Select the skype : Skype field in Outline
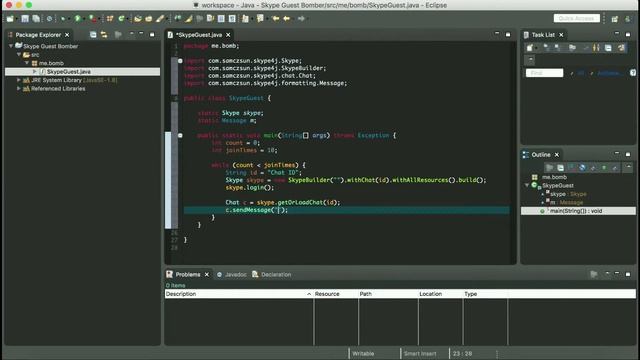The width and height of the screenshot is (640, 360). [568, 194]
